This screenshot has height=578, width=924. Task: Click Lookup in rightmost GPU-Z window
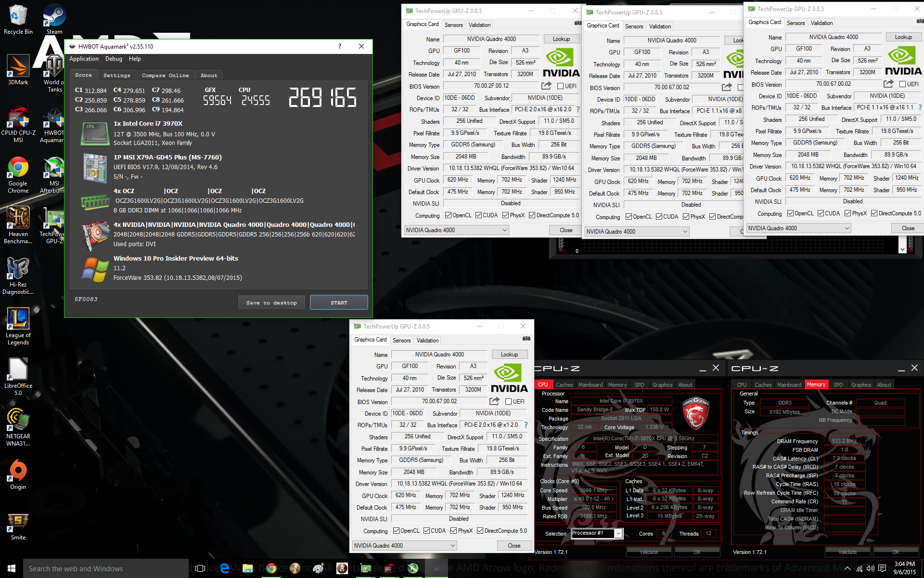pyautogui.click(x=903, y=37)
